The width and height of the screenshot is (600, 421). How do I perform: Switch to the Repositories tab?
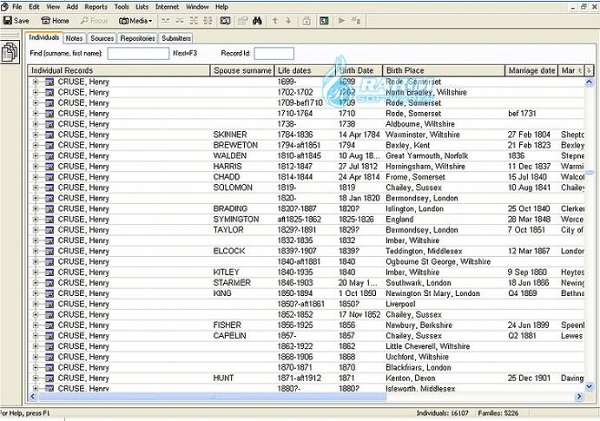(137, 38)
